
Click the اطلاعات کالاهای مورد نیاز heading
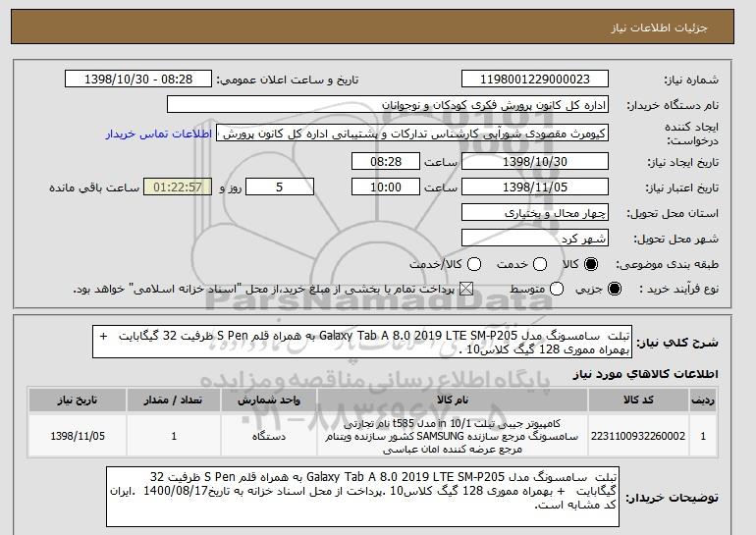(645, 374)
